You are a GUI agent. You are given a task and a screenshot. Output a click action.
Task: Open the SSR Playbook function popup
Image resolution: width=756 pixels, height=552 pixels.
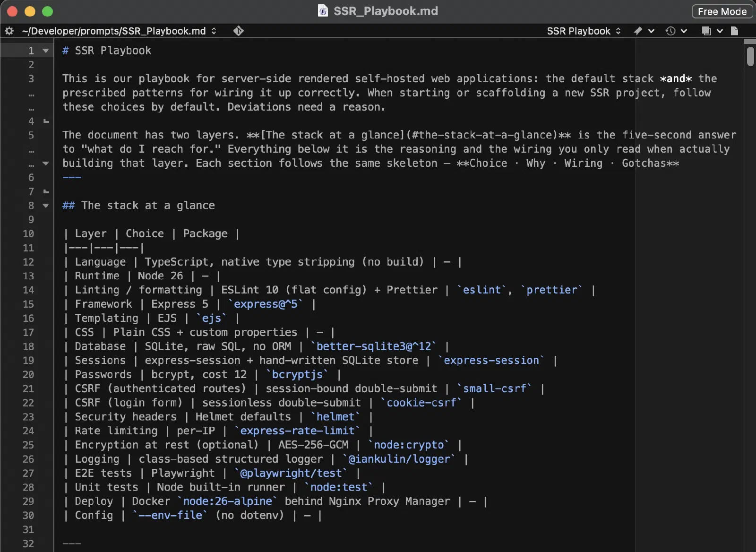tap(584, 31)
